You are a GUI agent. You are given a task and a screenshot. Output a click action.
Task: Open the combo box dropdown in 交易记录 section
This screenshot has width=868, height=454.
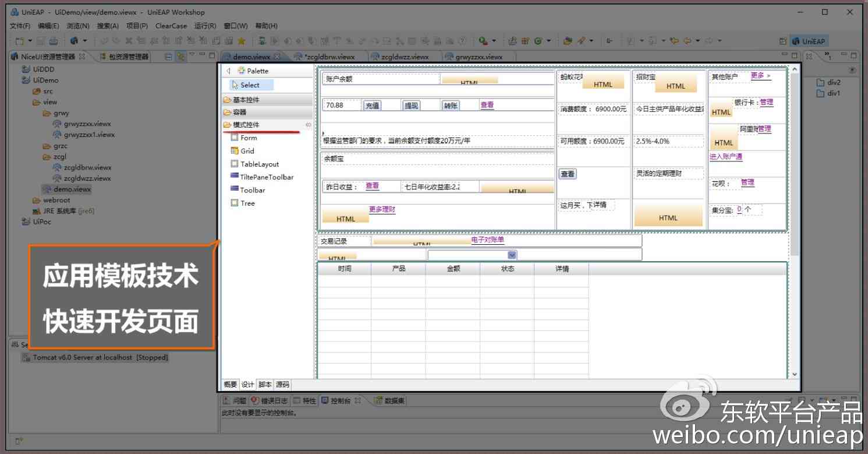(x=512, y=255)
